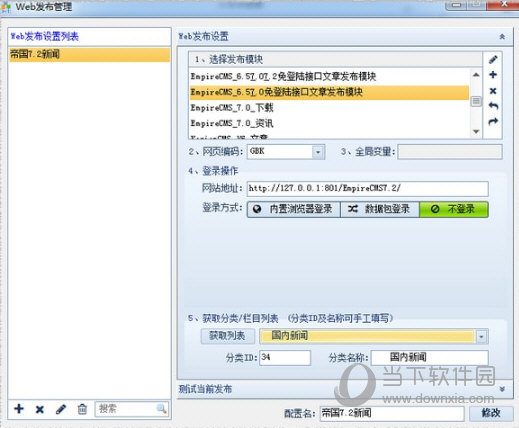Open the 国内新闻 category dropdown arrow
The height and width of the screenshot is (428, 519).
coord(481,336)
